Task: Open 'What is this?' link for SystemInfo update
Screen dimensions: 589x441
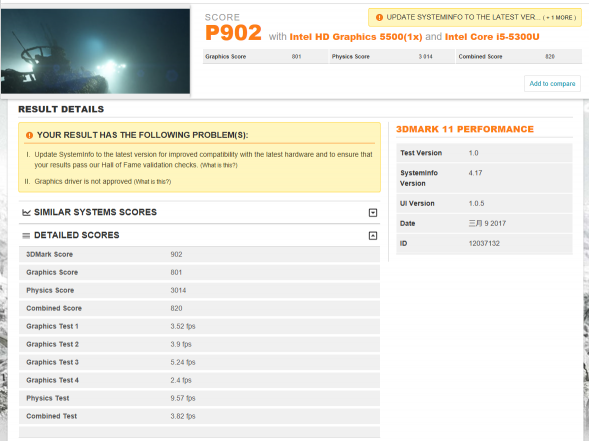Action: click(x=219, y=165)
